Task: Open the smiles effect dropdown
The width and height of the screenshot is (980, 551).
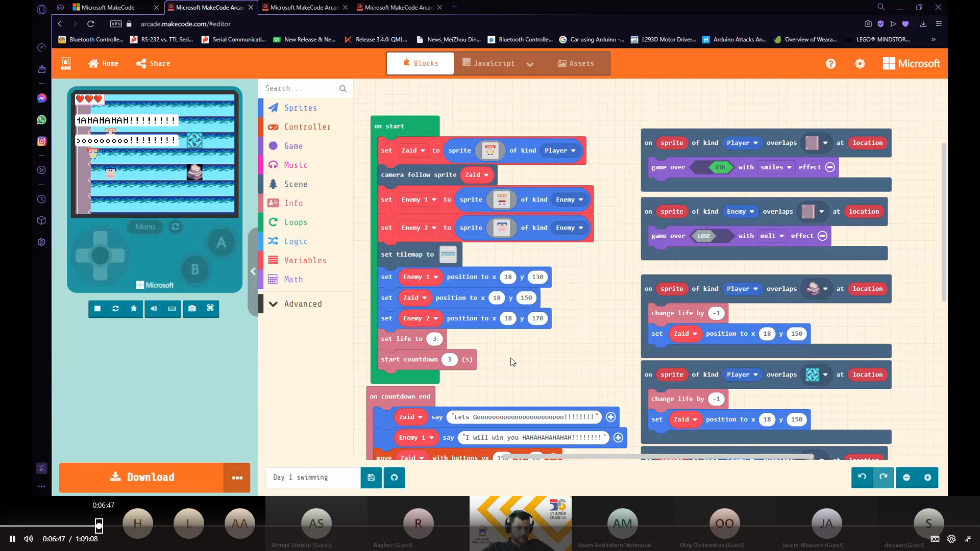Action: click(x=776, y=167)
